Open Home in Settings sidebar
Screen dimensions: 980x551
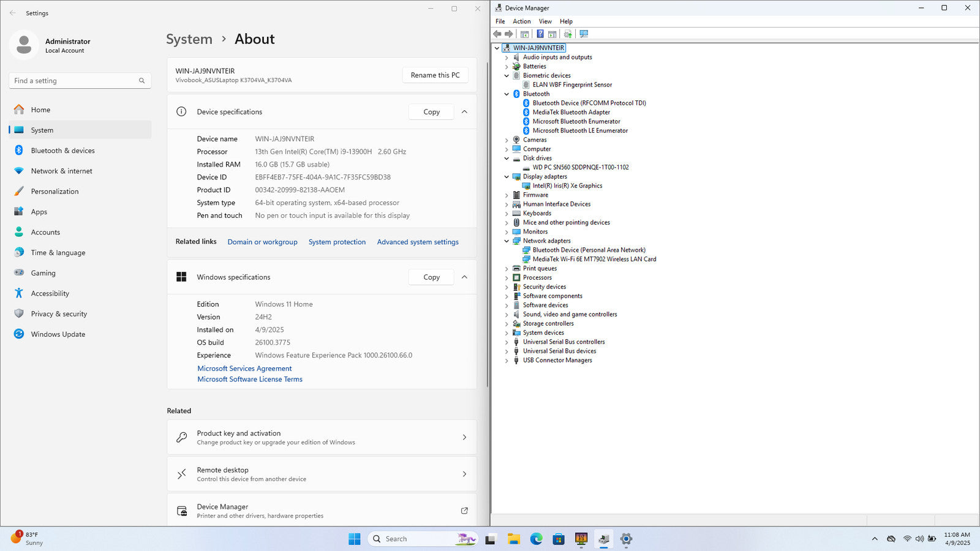click(x=80, y=110)
